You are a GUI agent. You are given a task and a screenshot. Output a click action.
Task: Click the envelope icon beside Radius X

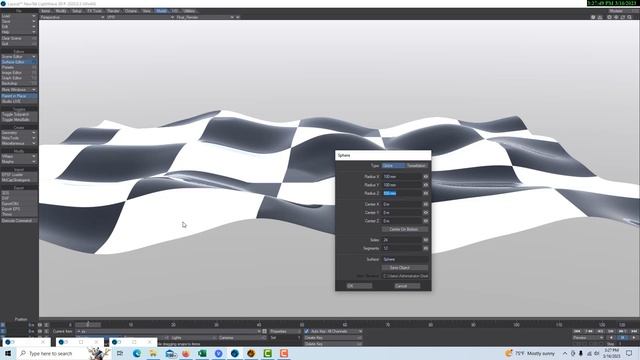tap(426, 177)
